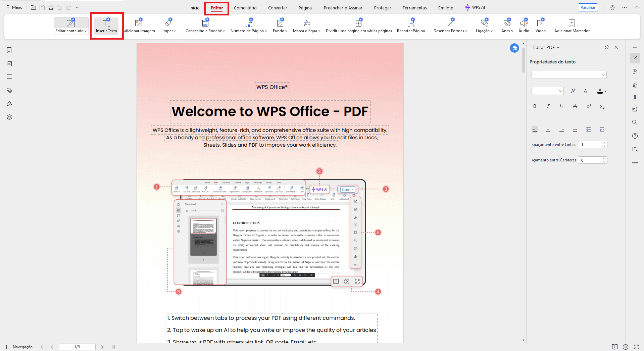Open the bookmark panel in left sidebar
The height and width of the screenshot is (351, 644).
click(x=9, y=50)
